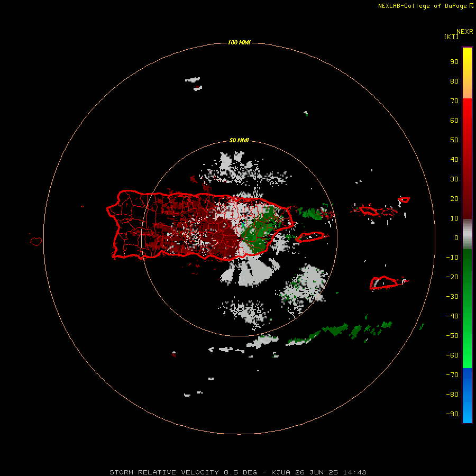This screenshot has width=476, height=476.
Task: Click the 40 value on velocity scale
Action: point(454,160)
